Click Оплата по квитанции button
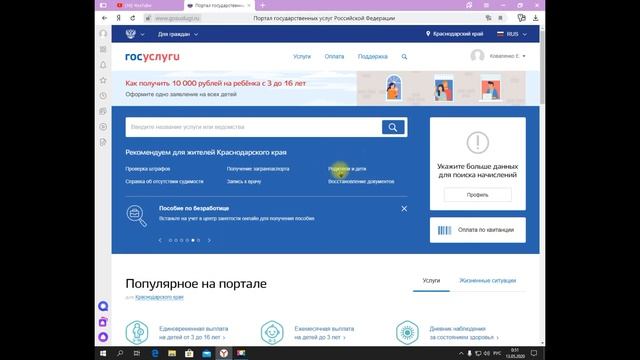This screenshot has width=640, height=360. click(x=478, y=230)
